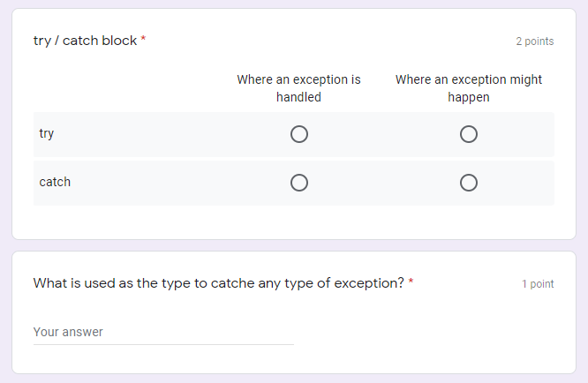Viewport: 588px width, 383px height.
Task: Focus the 'Your answer' text field
Action: 163,333
